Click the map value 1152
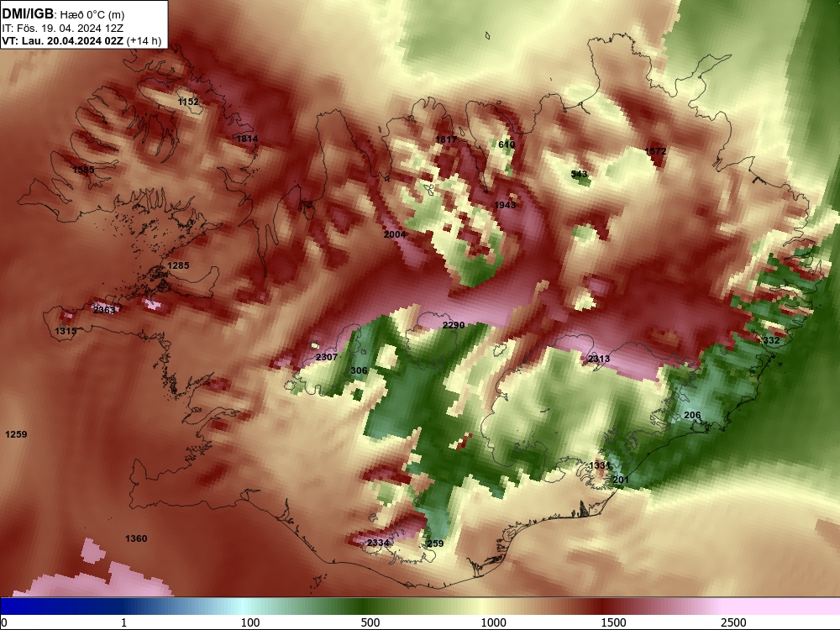Viewport: 840px width, 630px height. (x=188, y=102)
